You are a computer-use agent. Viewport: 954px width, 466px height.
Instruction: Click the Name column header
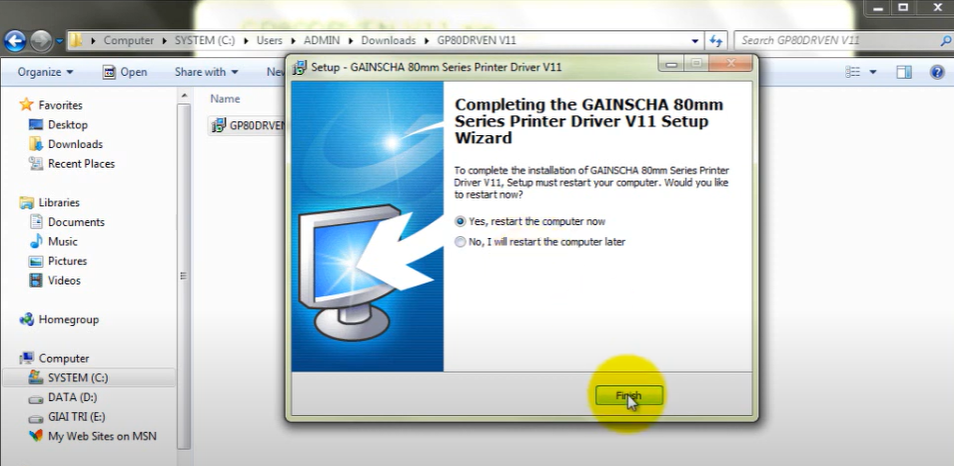(225, 99)
